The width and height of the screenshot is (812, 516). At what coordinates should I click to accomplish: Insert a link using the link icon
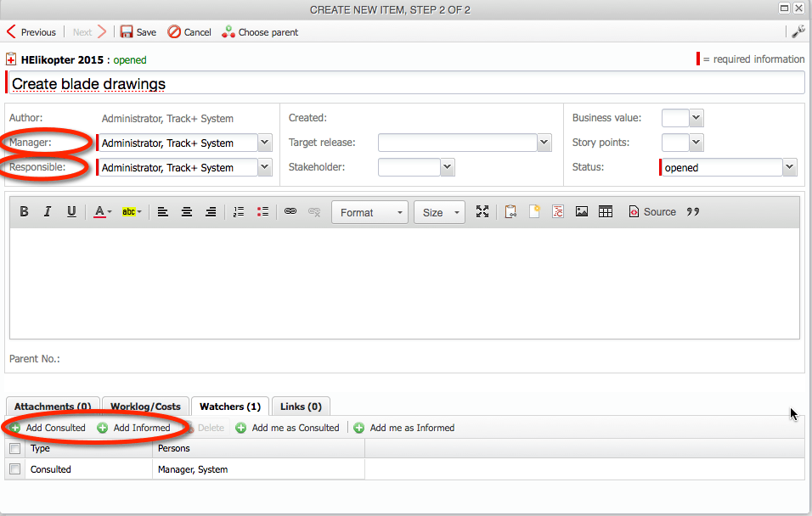[x=290, y=211]
